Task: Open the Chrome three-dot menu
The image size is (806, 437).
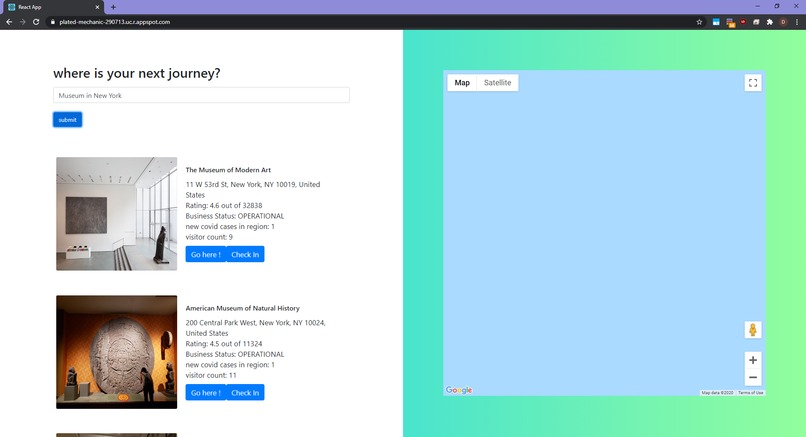Action: (797, 22)
